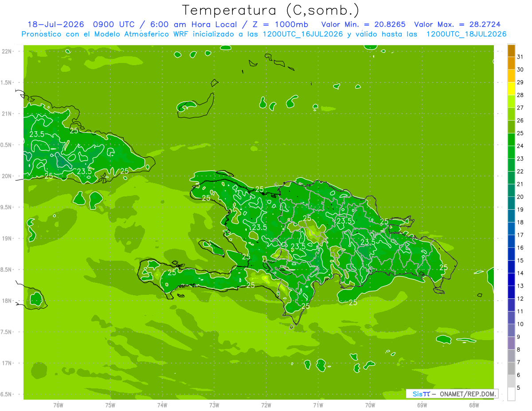
Task: Click the 20N latitude axis label
Action: click(x=7, y=176)
